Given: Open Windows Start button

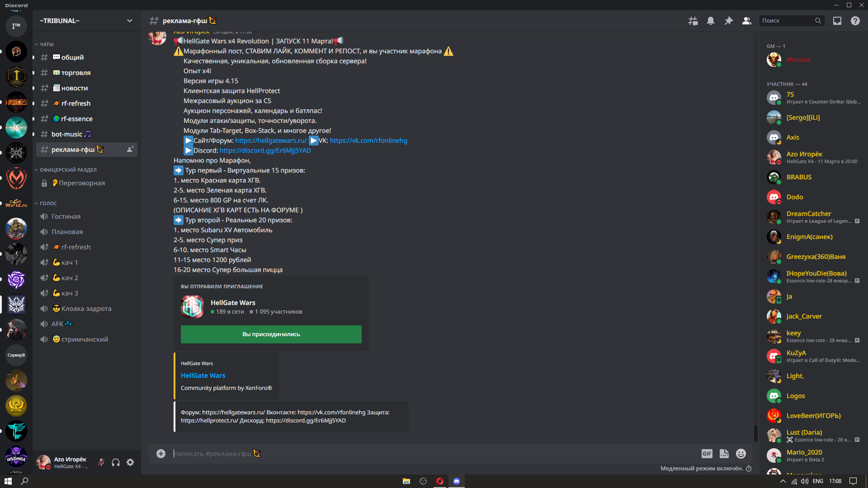Looking at the screenshot, I should (8, 481).
